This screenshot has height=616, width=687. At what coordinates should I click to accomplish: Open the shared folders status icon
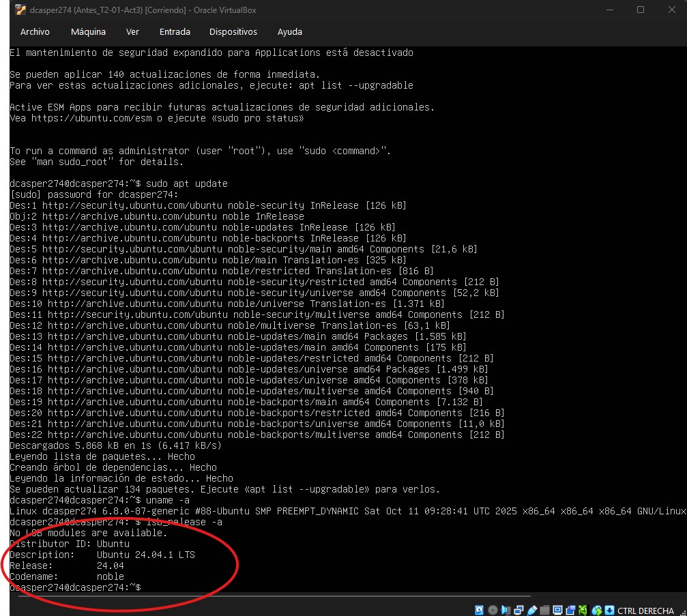click(x=544, y=610)
